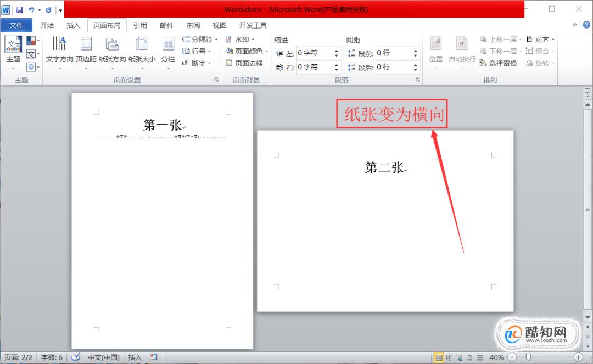Image resolution: width=593 pixels, height=364 pixels.
Task: Open Page Color (页面颜色) dropdown
Action: pos(247,51)
